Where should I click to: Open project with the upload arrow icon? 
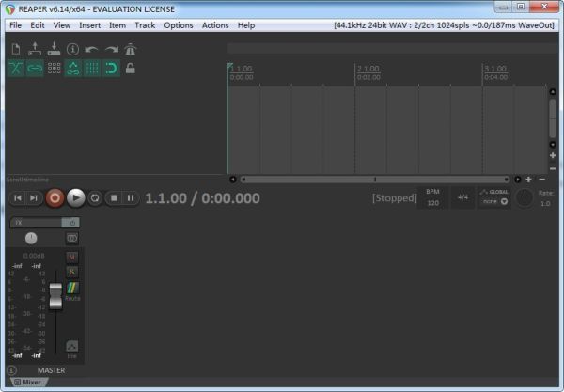click(35, 49)
